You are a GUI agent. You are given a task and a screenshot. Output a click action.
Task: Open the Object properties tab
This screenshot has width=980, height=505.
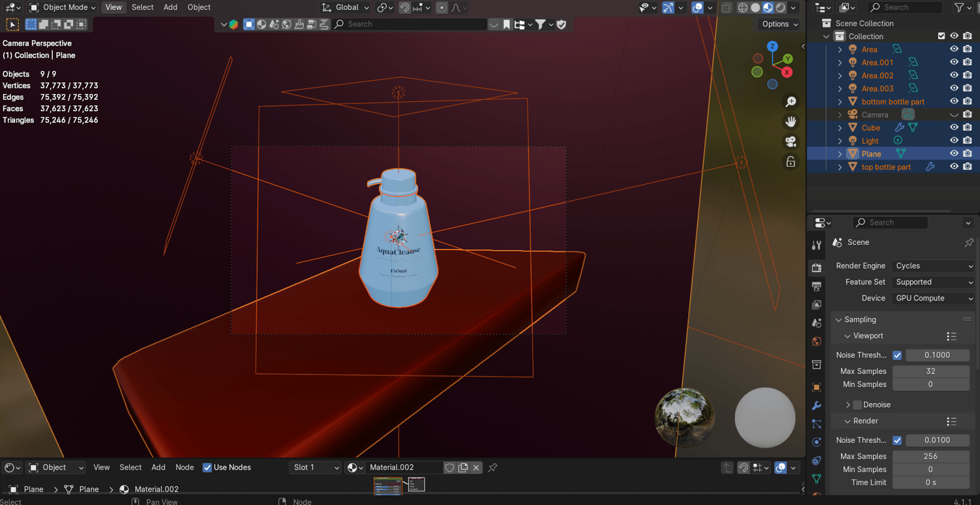tap(817, 387)
